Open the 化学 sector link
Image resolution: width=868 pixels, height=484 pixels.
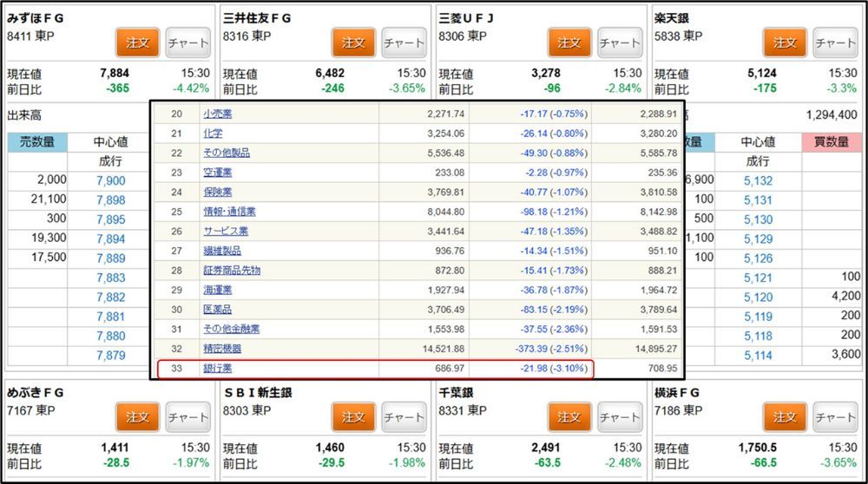click(213, 134)
